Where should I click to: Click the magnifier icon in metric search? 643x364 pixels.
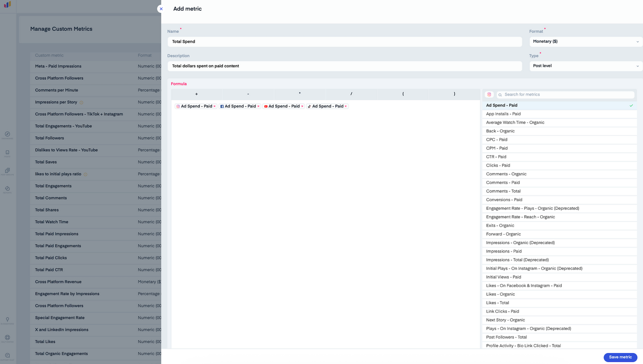pos(500,95)
